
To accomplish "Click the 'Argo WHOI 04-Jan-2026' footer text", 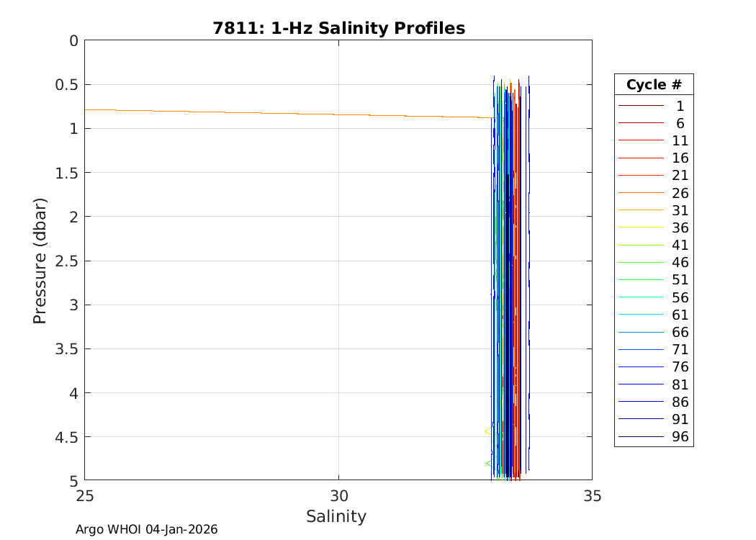I will pyautogui.click(x=147, y=529).
